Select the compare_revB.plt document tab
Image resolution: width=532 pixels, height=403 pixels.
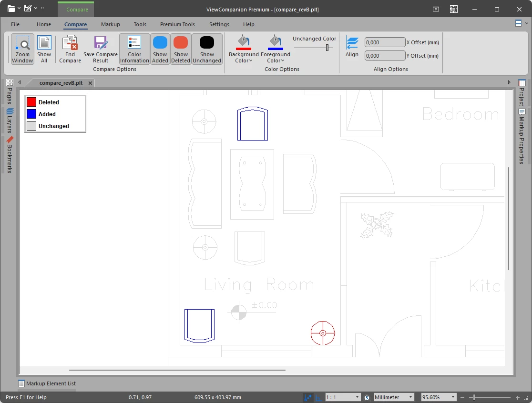coord(61,83)
